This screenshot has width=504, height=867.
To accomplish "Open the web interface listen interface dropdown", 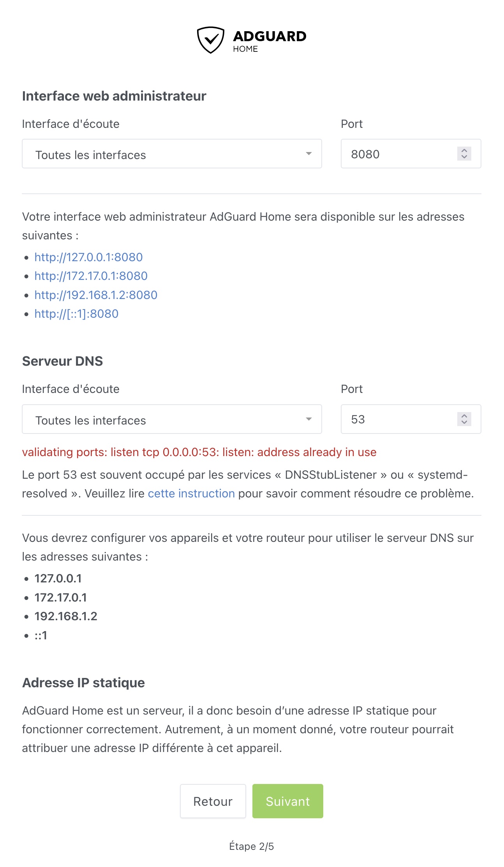I will tap(164, 154).
